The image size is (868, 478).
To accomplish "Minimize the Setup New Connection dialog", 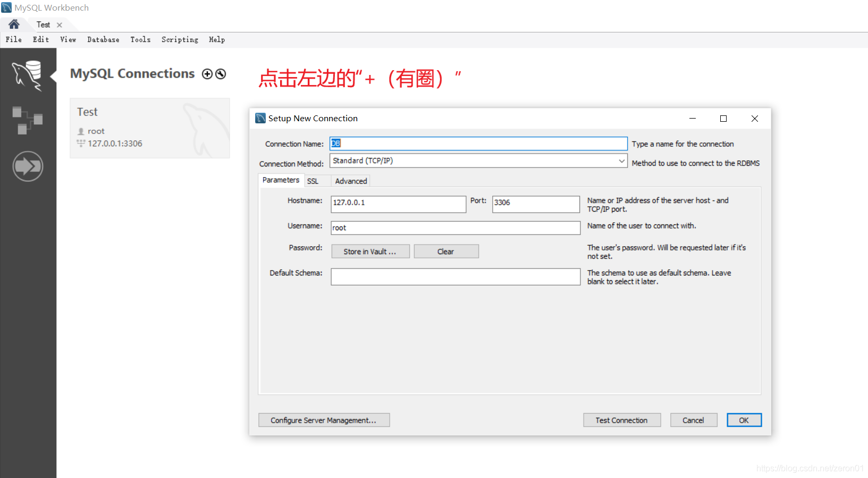I will point(693,119).
